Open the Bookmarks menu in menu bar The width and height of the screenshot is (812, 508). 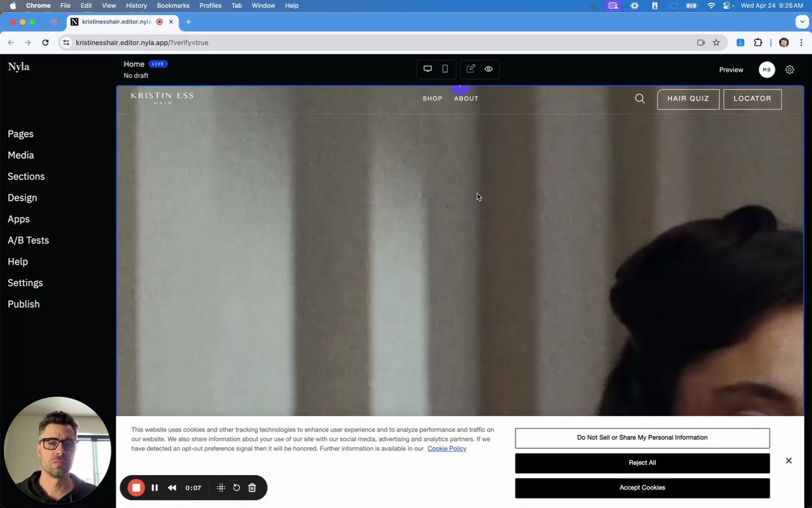coord(173,6)
